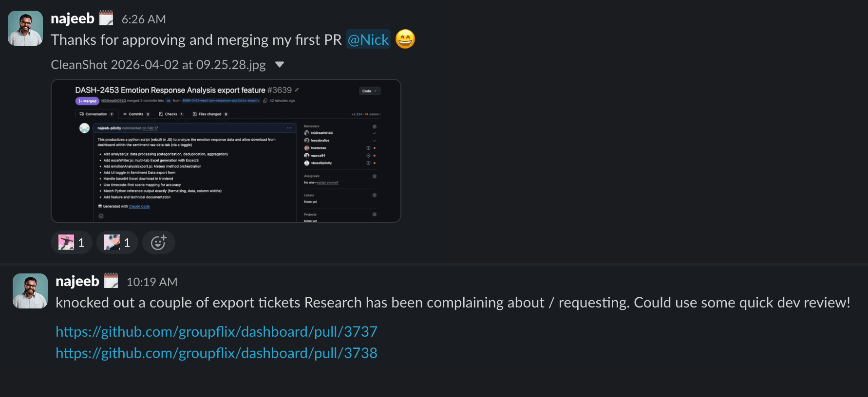This screenshot has width=868, height=397.
Task: Click the gear icon beside Projects
Action: pyautogui.click(x=374, y=214)
